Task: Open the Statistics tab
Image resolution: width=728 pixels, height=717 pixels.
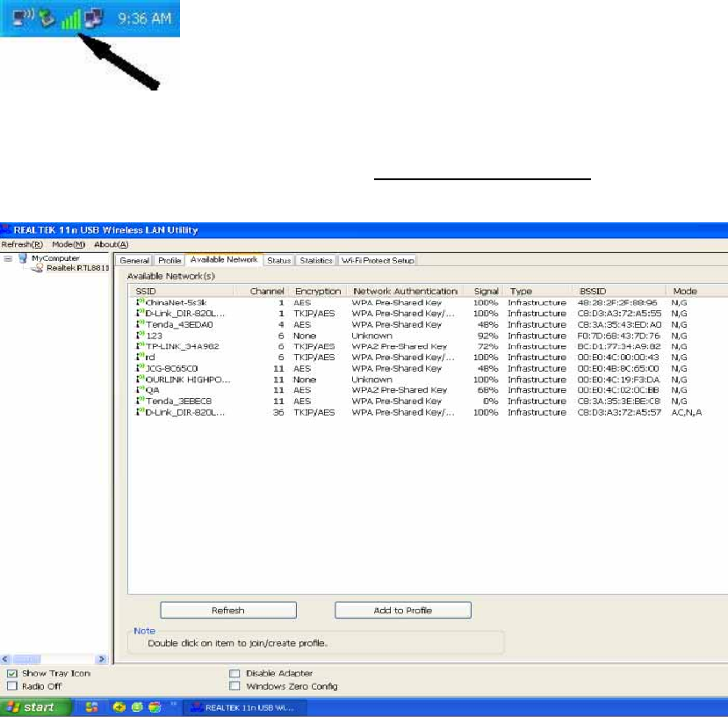Action: coord(316,261)
